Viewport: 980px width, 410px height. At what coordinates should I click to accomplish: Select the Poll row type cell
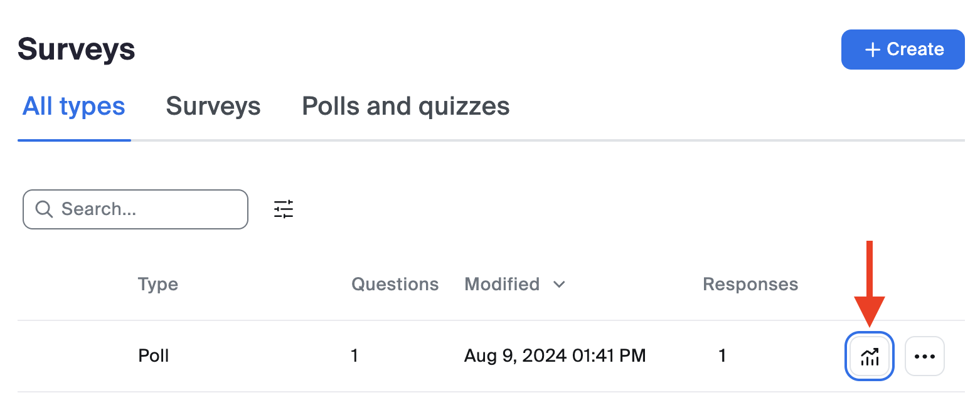tap(154, 356)
